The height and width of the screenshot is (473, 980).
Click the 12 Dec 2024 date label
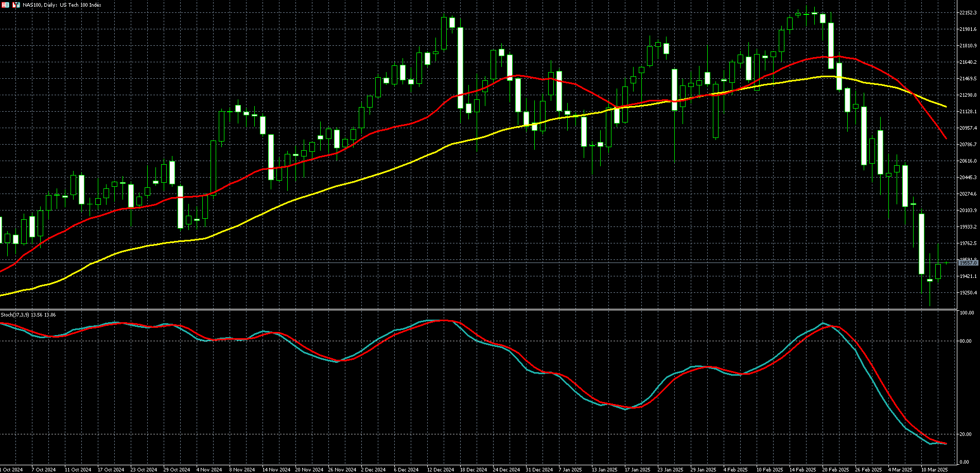click(x=440, y=469)
